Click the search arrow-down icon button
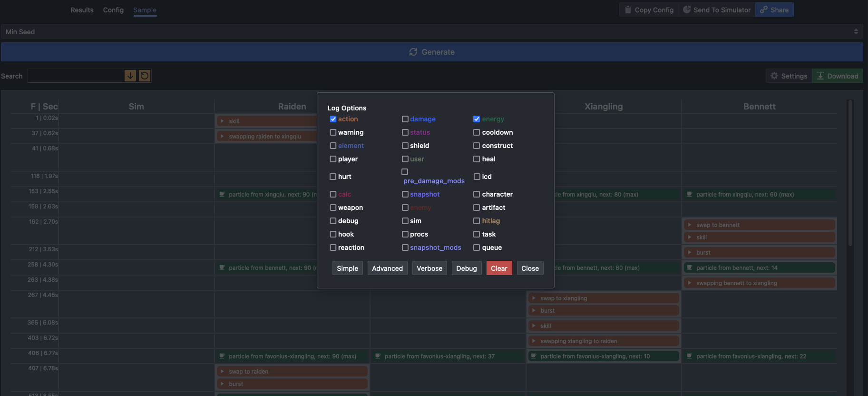The image size is (868, 396). coord(130,76)
